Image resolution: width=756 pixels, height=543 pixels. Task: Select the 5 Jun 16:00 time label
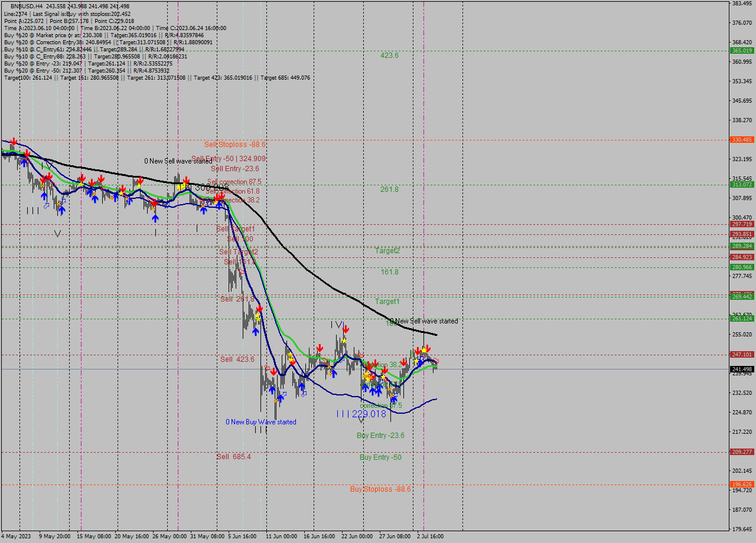point(242,537)
